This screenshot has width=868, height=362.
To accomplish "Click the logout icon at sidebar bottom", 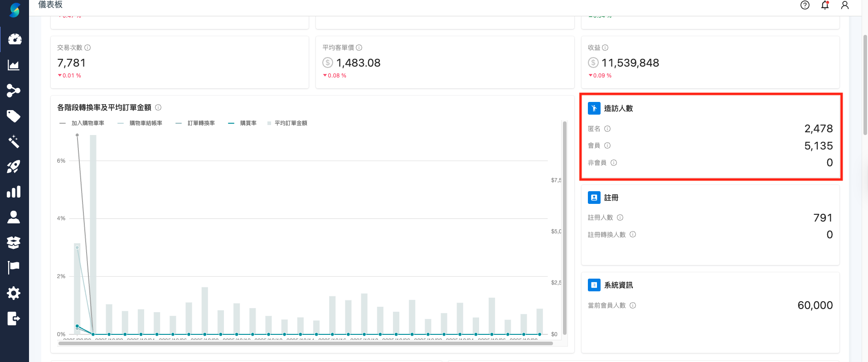I will [14, 319].
